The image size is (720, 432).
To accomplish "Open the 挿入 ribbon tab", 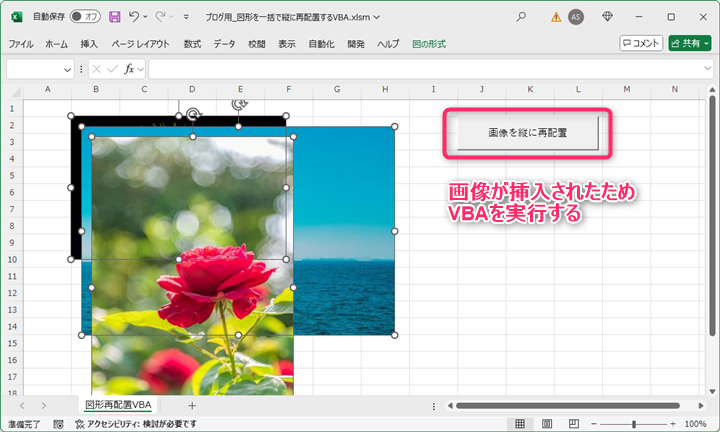I will 89,44.
